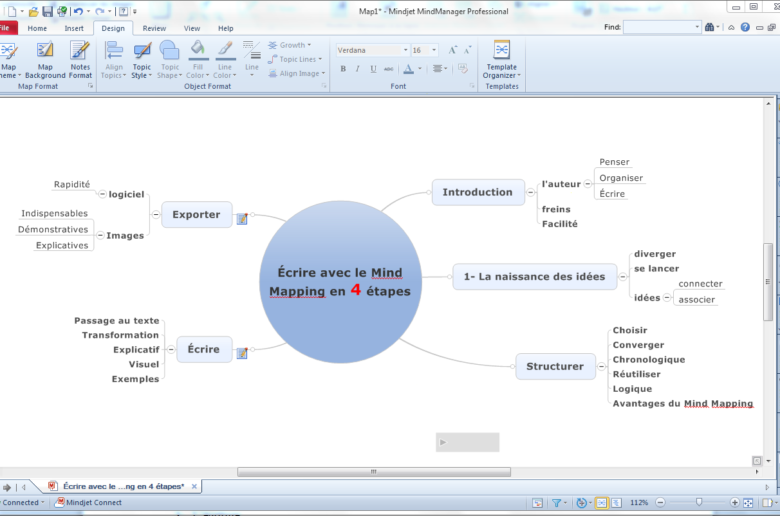Collapse the l'auteur subtopics
Screen dimensions: 780x516
pos(587,184)
